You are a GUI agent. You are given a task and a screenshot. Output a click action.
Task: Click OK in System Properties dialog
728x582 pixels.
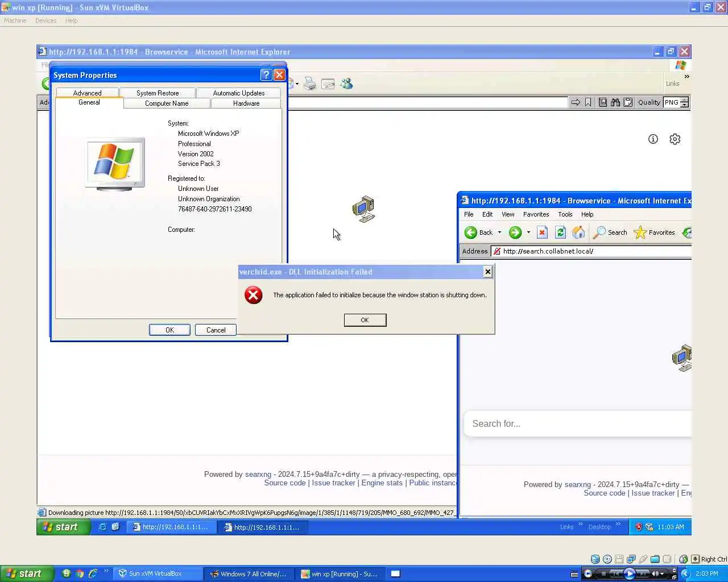click(x=169, y=330)
